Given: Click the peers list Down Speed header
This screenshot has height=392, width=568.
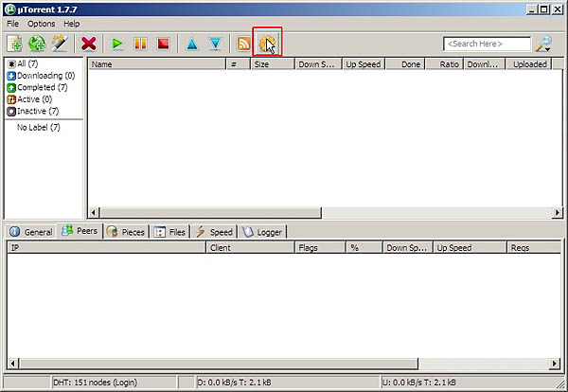Looking at the screenshot, I should [408, 247].
